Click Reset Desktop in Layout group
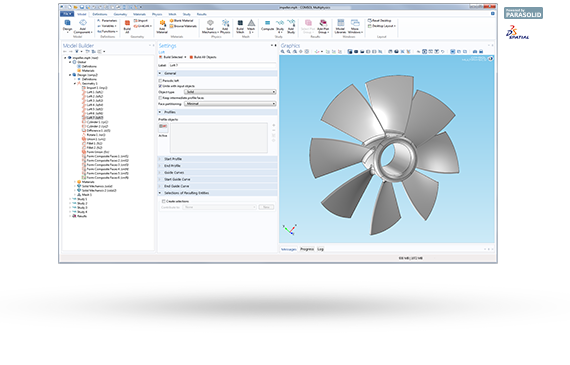Viewport: 570px width, 365px height. (x=380, y=21)
